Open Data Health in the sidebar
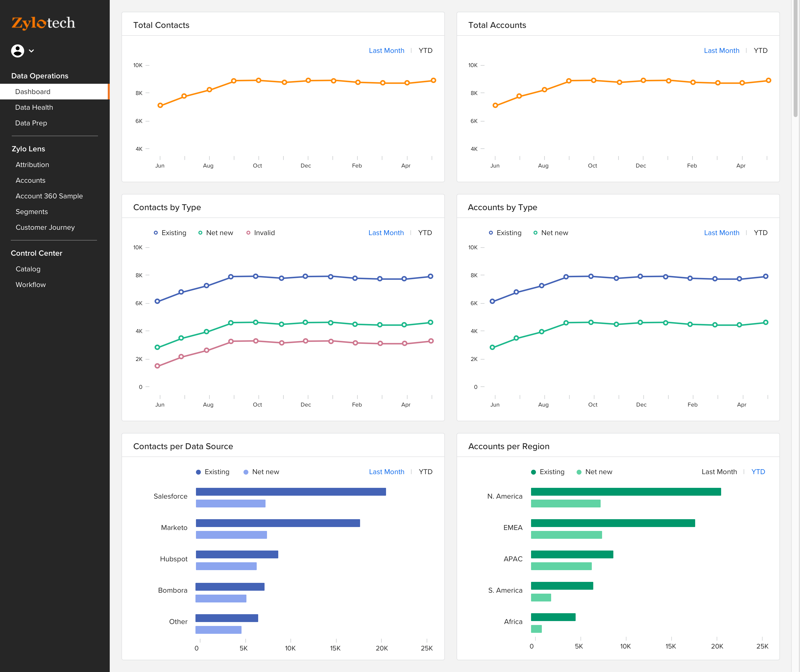Screen dimensions: 800x672 [34, 108]
